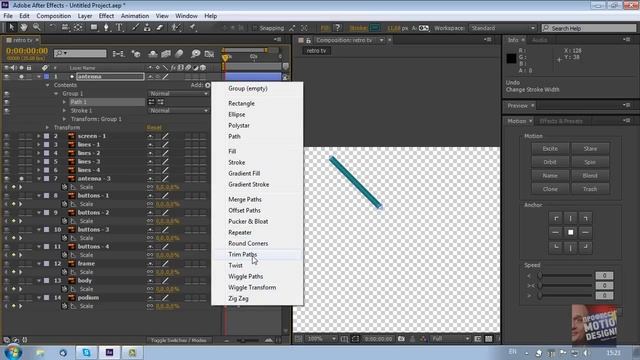Image resolution: width=640 pixels, height=360 pixels.
Task: Toggle the transparency grid in viewer
Action: (489, 339)
